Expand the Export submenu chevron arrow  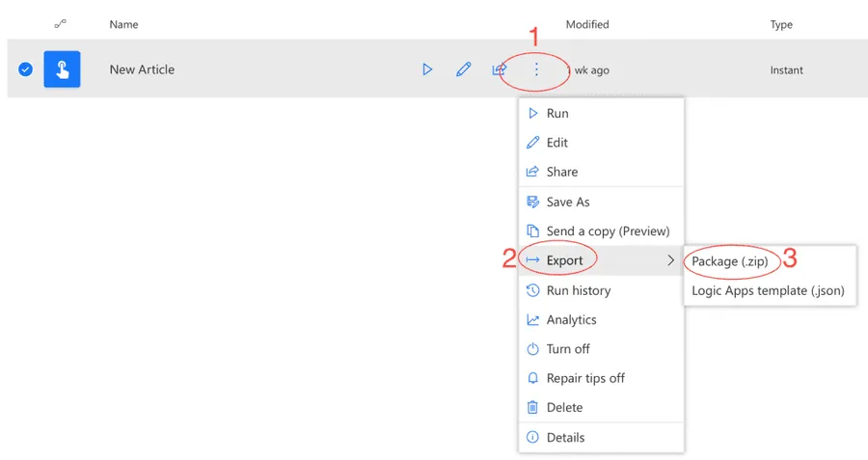(x=671, y=260)
